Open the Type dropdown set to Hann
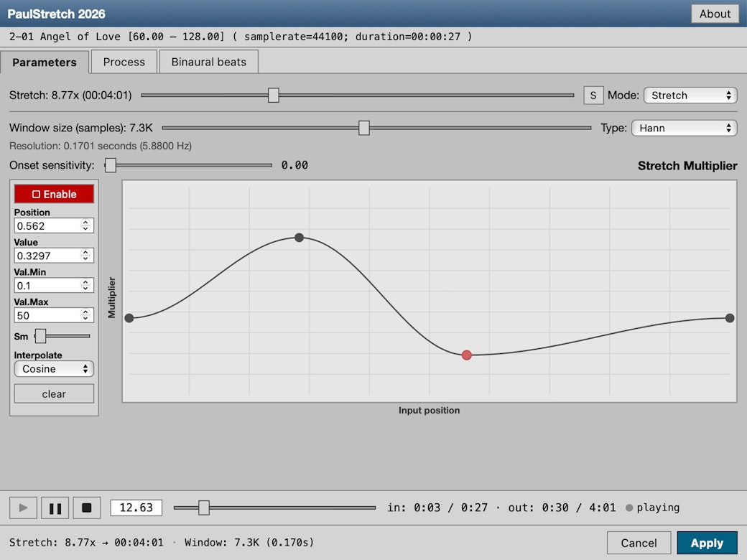Viewport: 747px width, 560px height. (684, 128)
